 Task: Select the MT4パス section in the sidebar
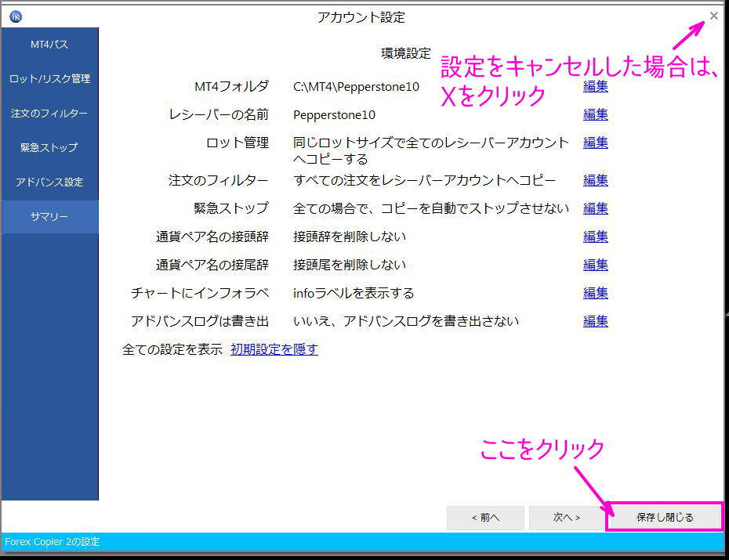point(49,45)
